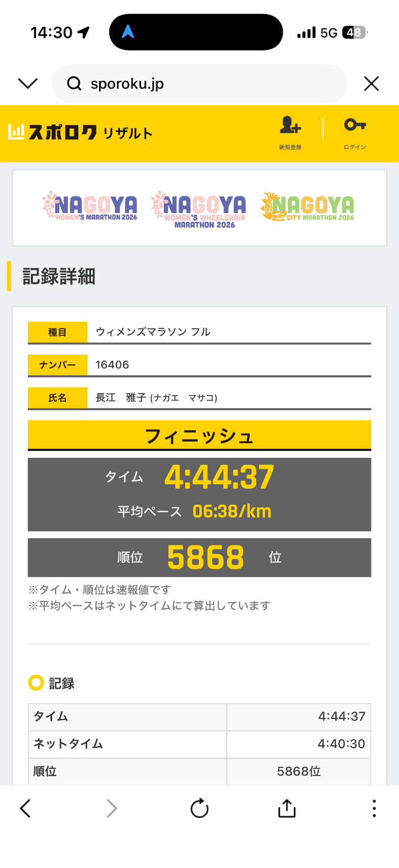
Task: Tap the 新規登録 label in header
Action: click(290, 147)
